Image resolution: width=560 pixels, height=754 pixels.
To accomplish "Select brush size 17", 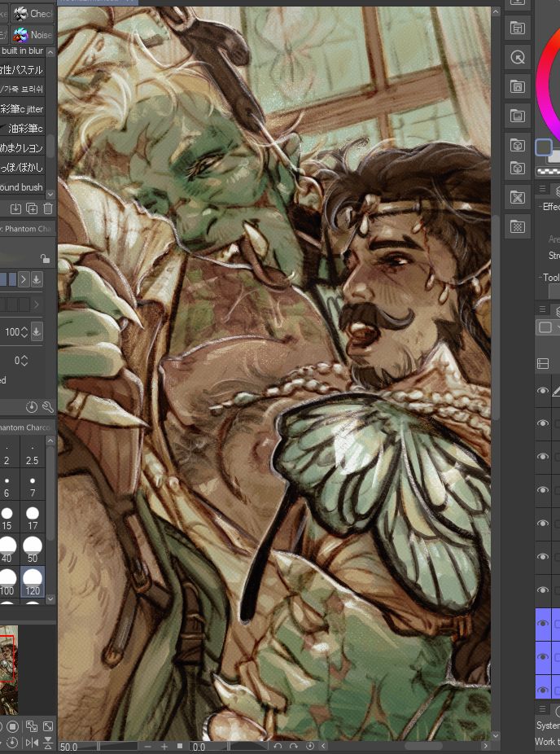I will coord(33,517).
